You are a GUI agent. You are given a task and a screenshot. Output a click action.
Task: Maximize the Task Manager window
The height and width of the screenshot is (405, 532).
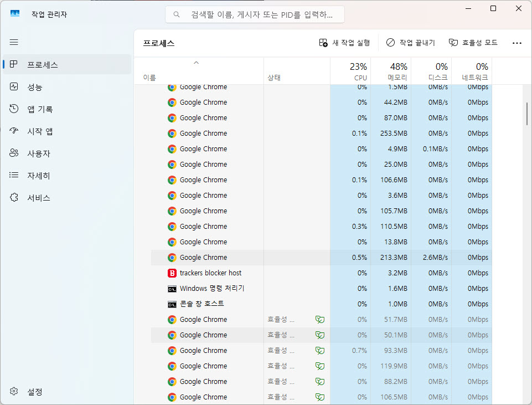[x=493, y=8]
